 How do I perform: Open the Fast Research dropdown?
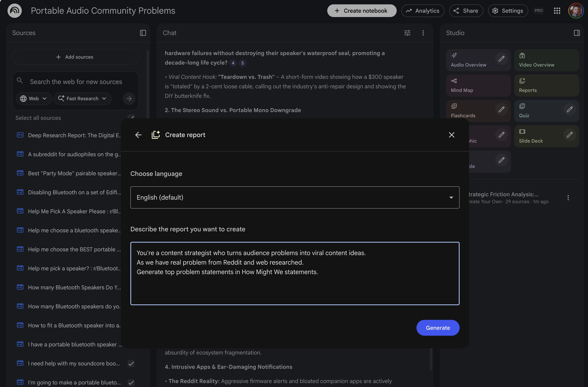pyautogui.click(x=83, y=99)
